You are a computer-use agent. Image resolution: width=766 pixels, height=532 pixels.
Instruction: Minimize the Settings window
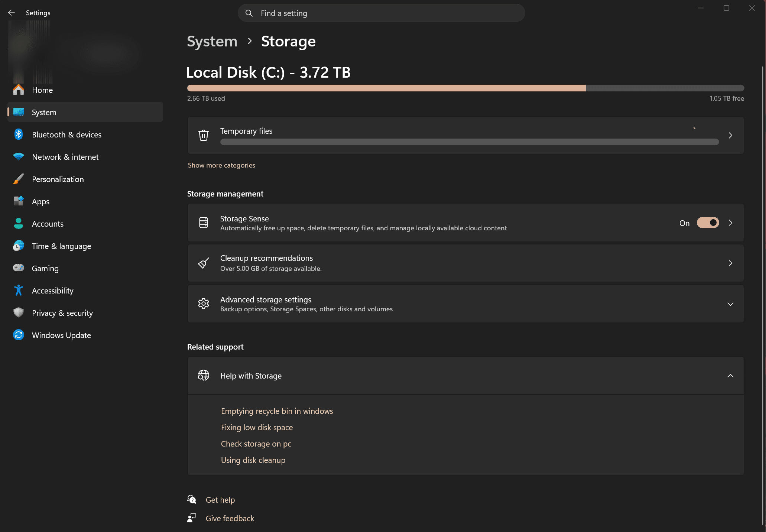(x=701, y=8)
